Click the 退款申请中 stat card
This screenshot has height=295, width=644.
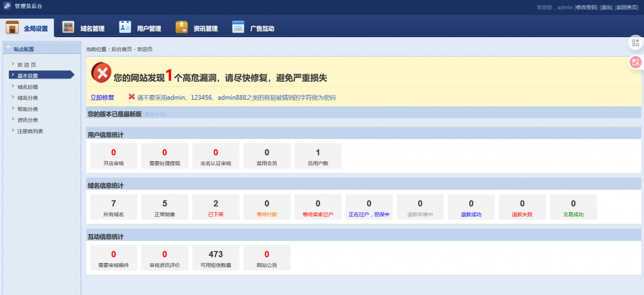(x=420, y=207)
